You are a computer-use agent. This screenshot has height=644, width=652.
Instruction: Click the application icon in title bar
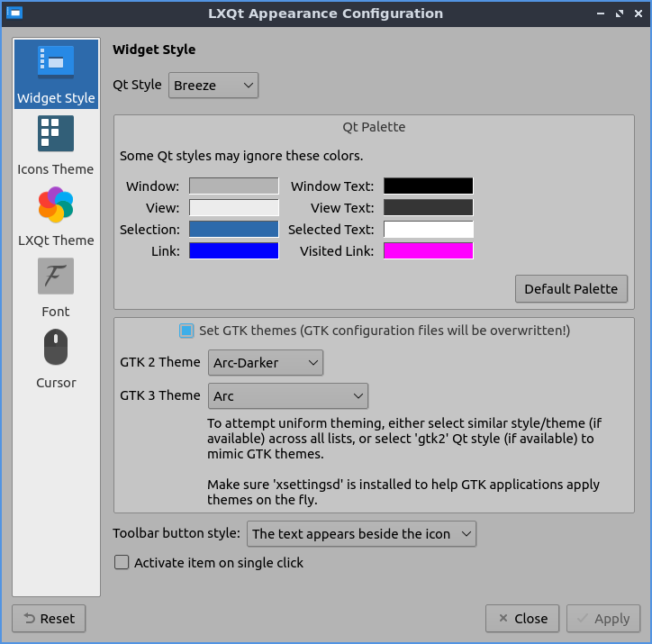click(x=14, y=14)
